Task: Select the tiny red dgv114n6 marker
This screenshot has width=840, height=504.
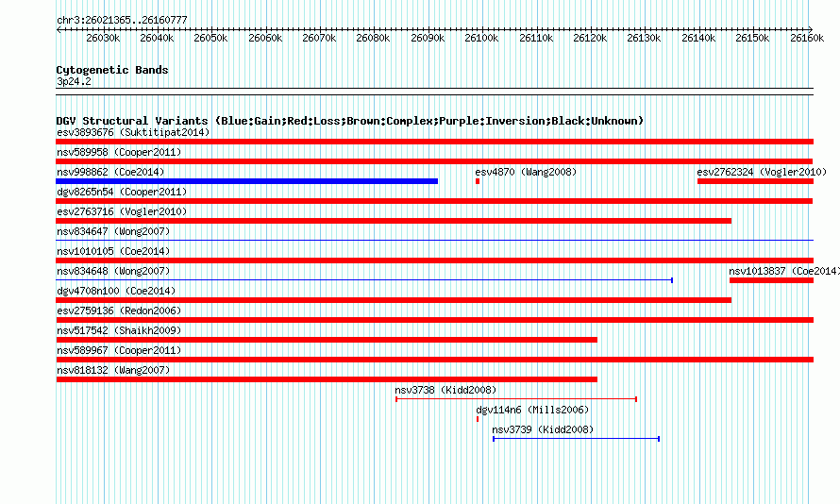Action: pos(478,419)
